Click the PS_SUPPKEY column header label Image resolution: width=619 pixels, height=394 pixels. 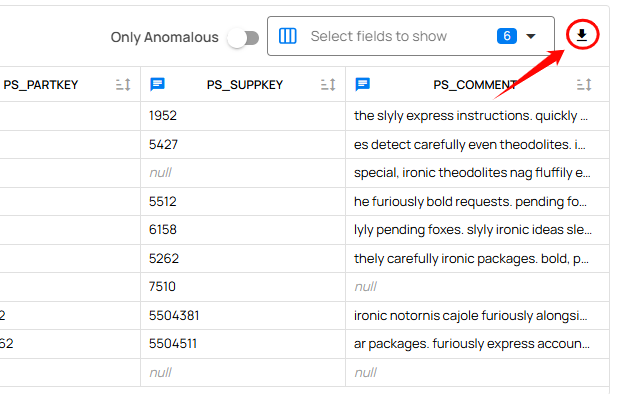[x=245, y=84]
